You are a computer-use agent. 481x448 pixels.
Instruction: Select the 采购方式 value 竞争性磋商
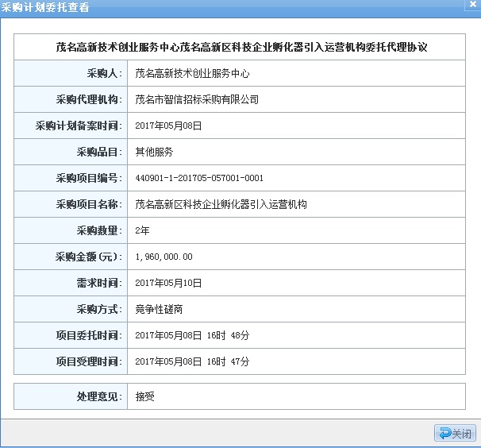[x=160, y=309]
